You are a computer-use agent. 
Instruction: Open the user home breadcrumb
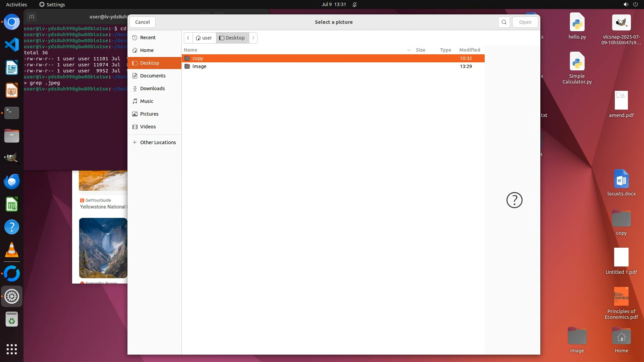pyautogui.click(x=204, y=38)
